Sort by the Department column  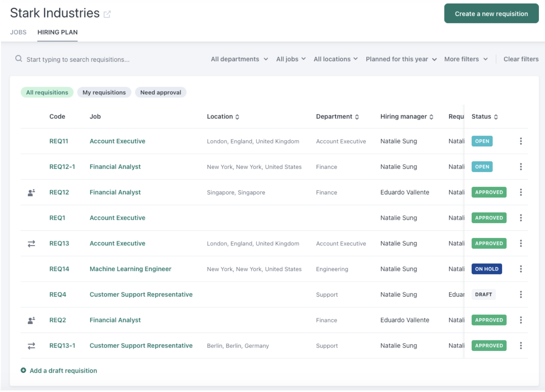pyautogui.click(x=337, y=116)
